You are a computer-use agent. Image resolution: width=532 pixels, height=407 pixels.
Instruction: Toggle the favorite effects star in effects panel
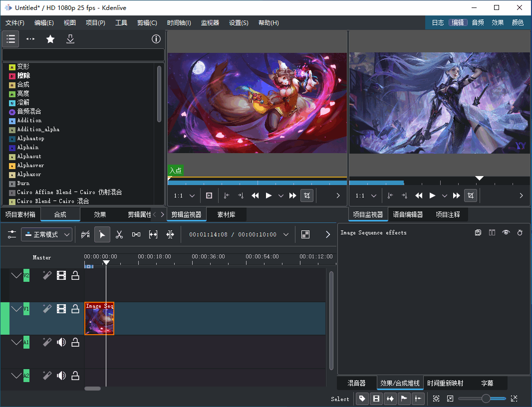[50, 39]
